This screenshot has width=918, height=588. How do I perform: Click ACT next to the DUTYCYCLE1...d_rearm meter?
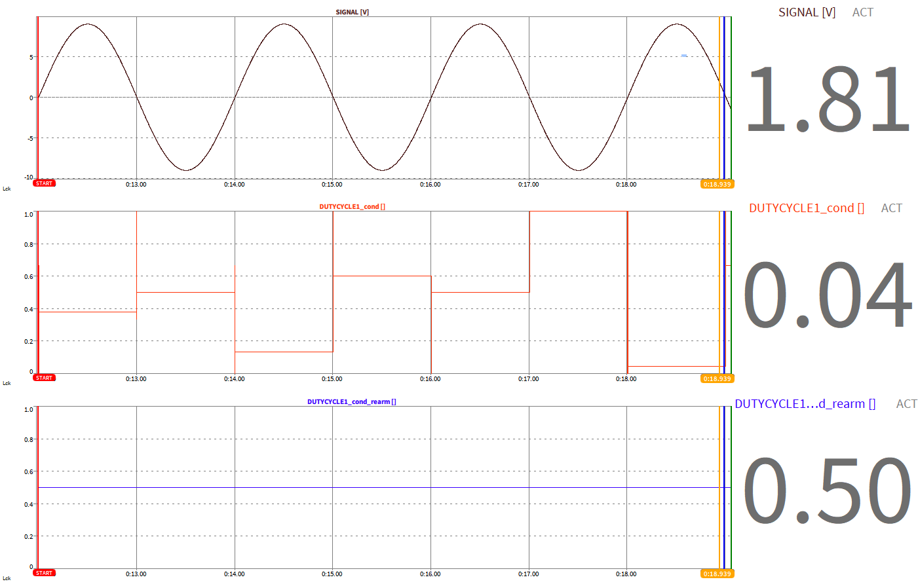[x=906, y=404]
